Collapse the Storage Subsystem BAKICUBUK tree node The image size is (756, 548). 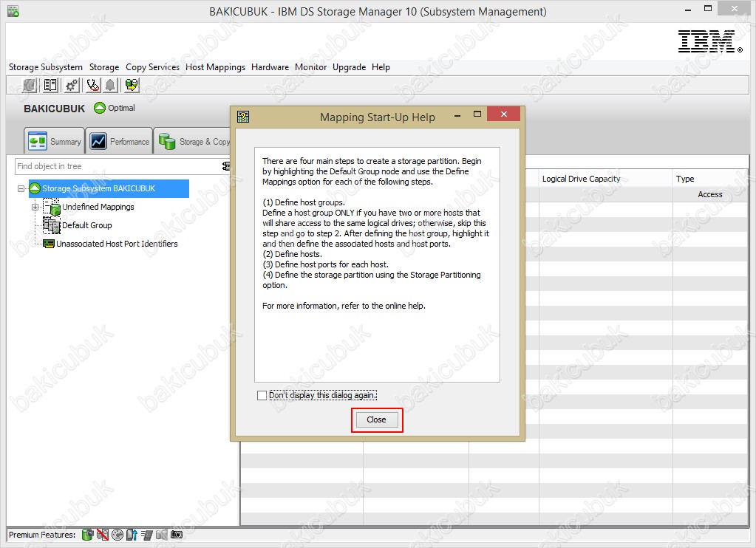pos(21,188)
